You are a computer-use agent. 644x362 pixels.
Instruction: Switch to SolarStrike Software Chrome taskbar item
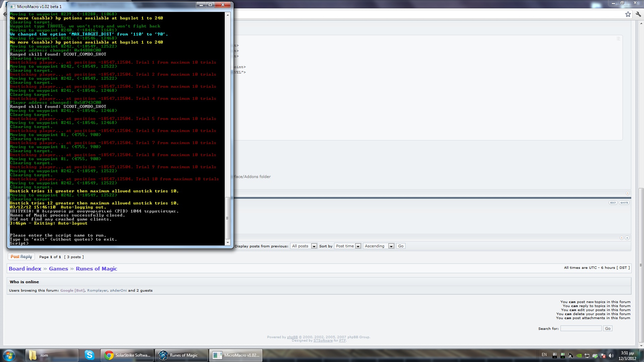click(127, 355)
